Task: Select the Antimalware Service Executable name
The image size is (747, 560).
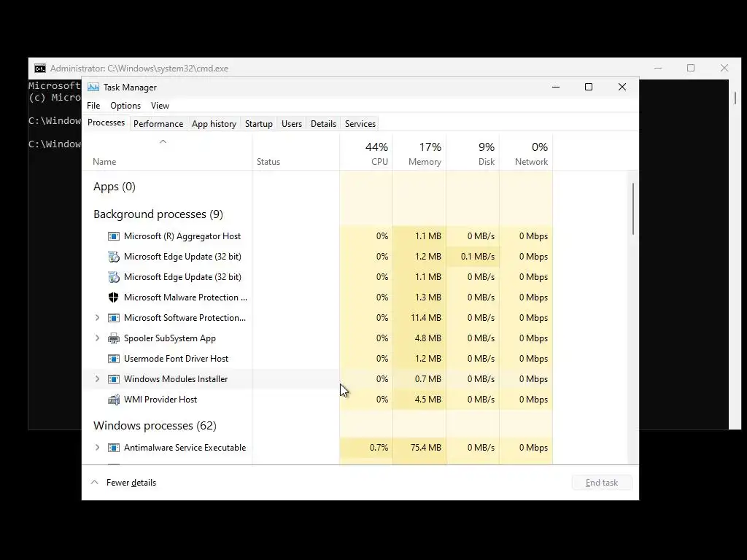Action: pyautogui.click(x=185, y=448)
